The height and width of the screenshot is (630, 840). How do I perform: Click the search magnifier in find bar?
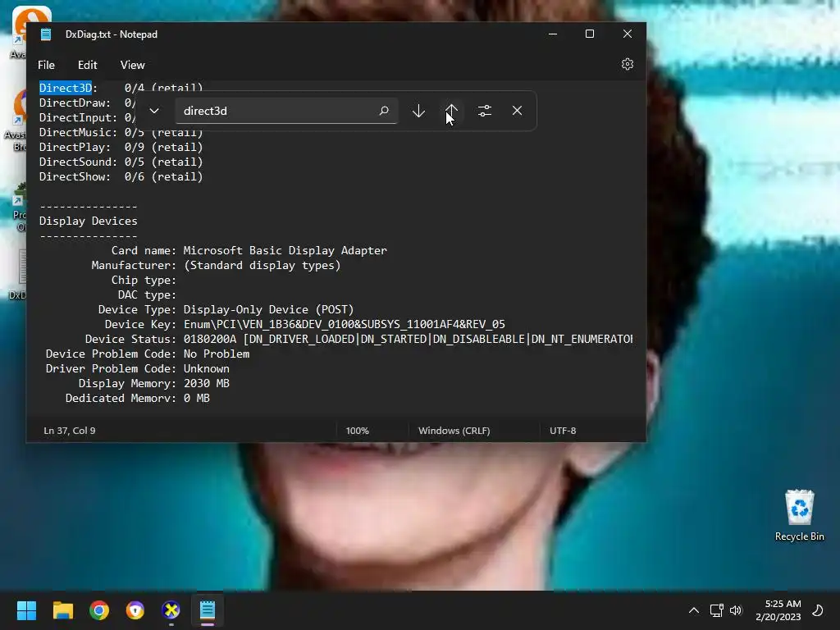(x=384, y=111)
